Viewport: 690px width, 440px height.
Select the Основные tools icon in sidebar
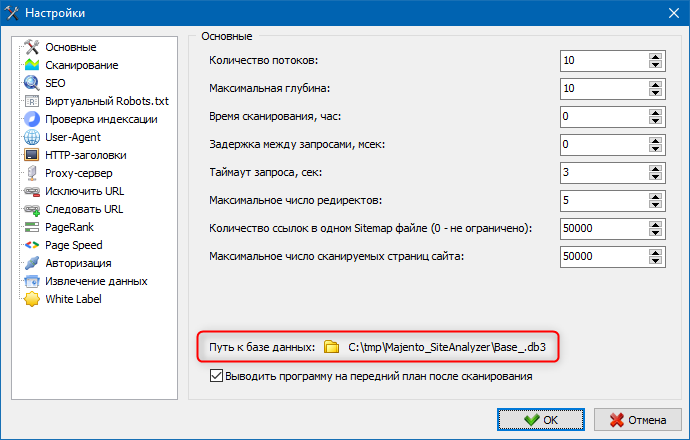pyautogui.click(x=32, y=47)
